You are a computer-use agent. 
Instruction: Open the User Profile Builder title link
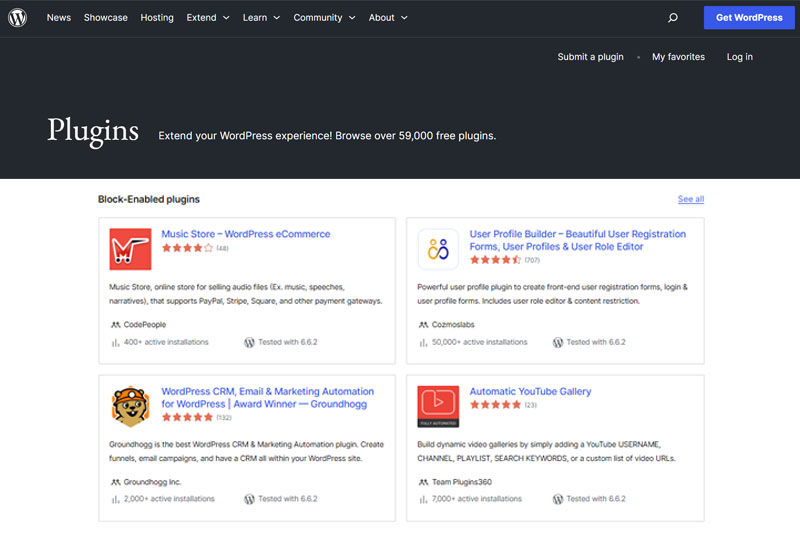(x=578, y=240)
